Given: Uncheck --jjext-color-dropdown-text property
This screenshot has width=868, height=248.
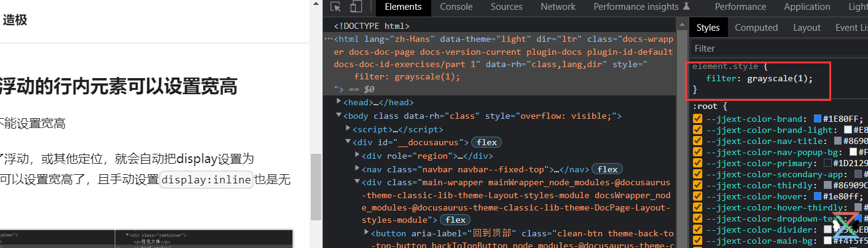Looking at the screenshot, I should [698, 219].
